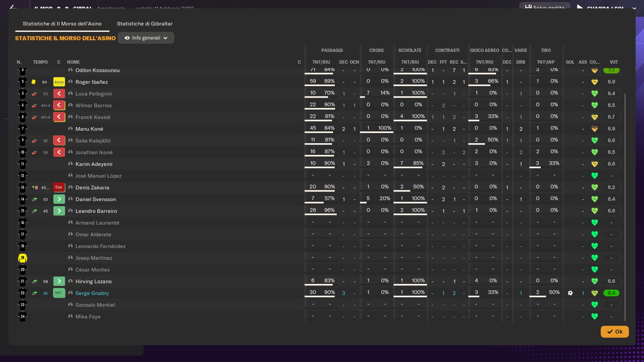644x362 pixels.
Task: Click Serge Gnabry 8.4 rating badge
Action: tap(611, 293)
